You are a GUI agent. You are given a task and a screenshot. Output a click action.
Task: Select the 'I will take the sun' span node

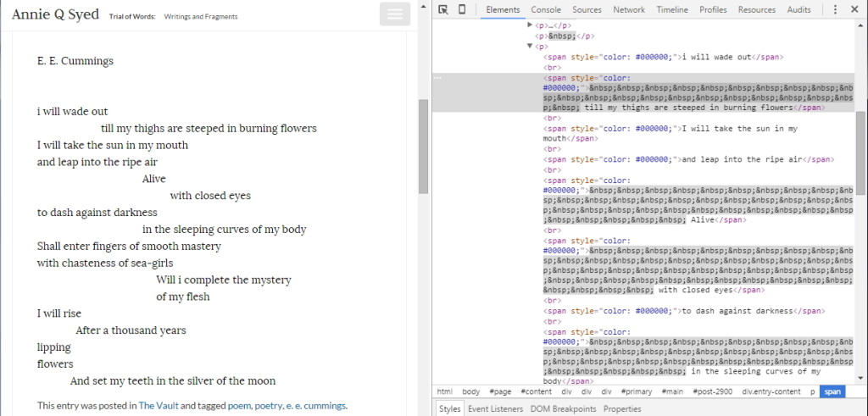(x=670, y=133)
